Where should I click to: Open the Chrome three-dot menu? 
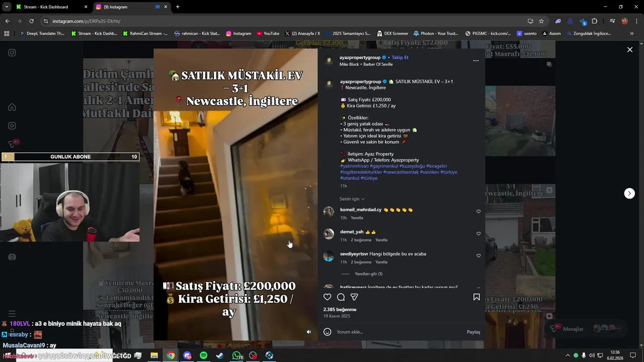(635, 21)
